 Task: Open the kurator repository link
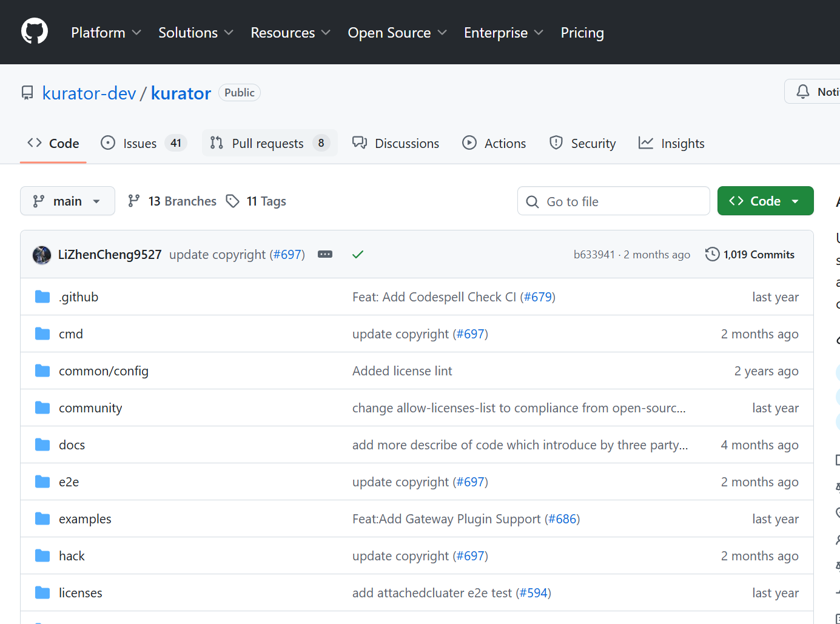pos(181,93)
